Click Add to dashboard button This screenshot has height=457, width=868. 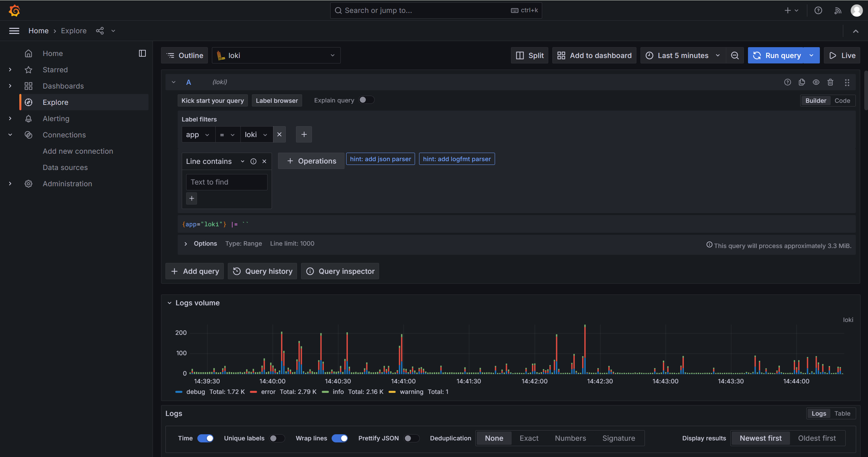pyautogui.click(x=594, y=55)
